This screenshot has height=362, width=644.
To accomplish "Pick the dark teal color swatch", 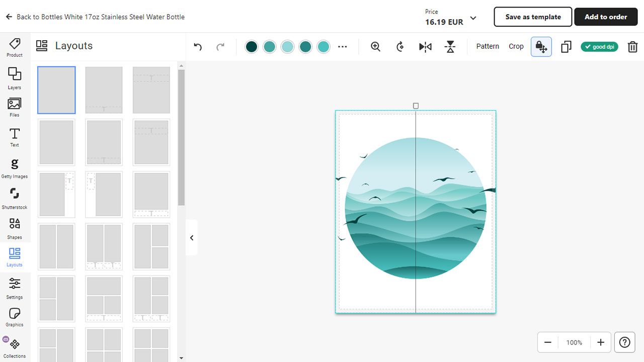I will pos(252,47).
